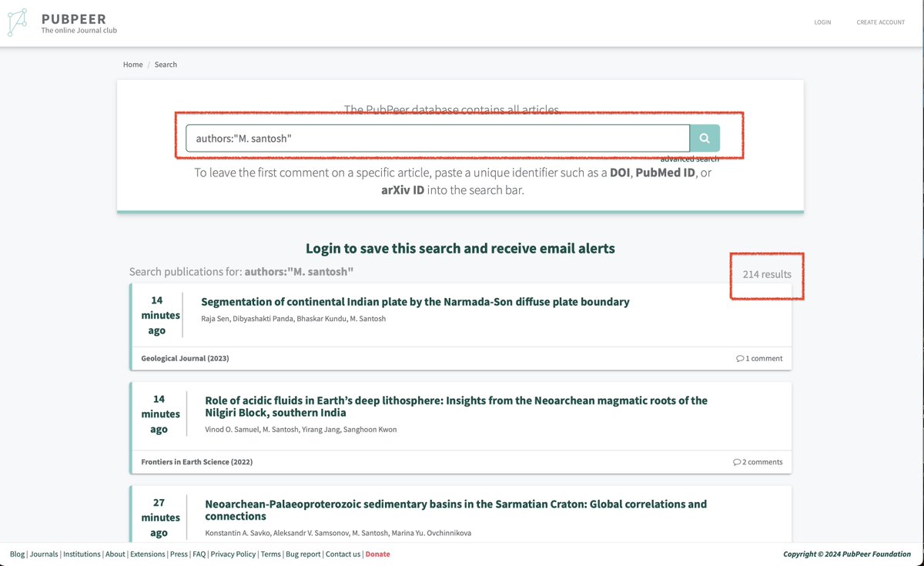Click the 214 results count text
924x566 pixels.
click(767, 274)
